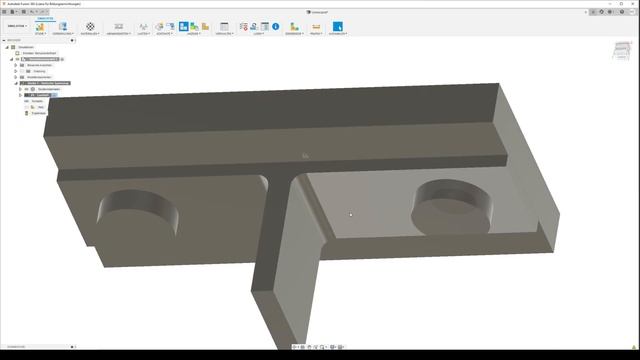Viewport: 640px width, 360px height.
Task: Toggle visibility eye of Kontakte
Action: 27,101
